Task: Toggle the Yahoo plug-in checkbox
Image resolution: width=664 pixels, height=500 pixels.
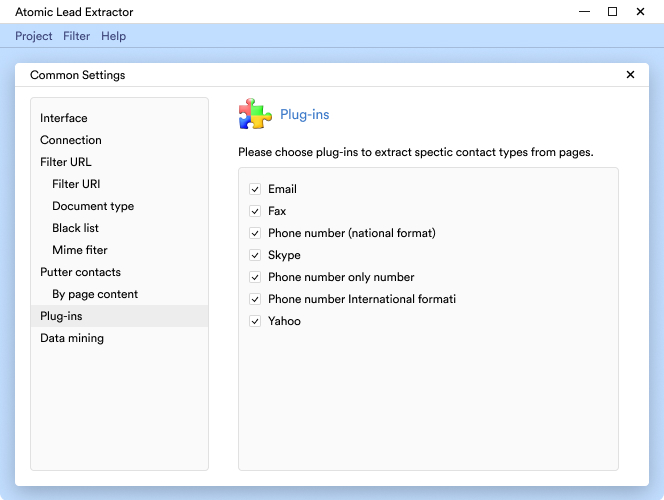Action: pos(256,321)
